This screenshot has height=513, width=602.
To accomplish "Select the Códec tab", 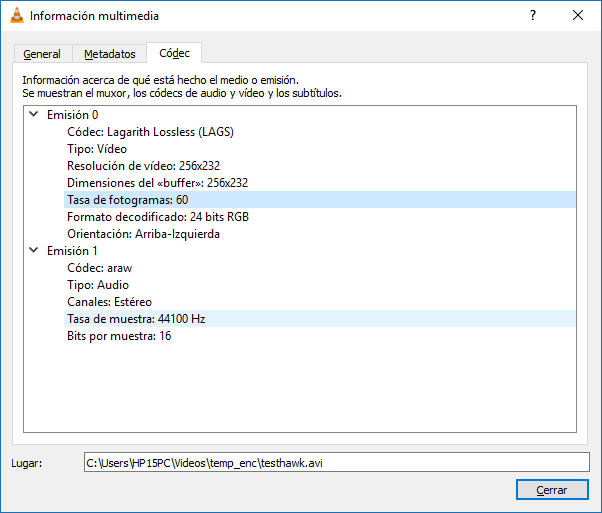I will [174, 53].
